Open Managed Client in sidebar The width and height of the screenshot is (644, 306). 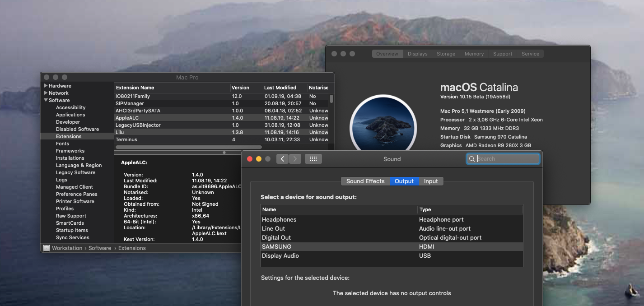(x=74, y=187)
